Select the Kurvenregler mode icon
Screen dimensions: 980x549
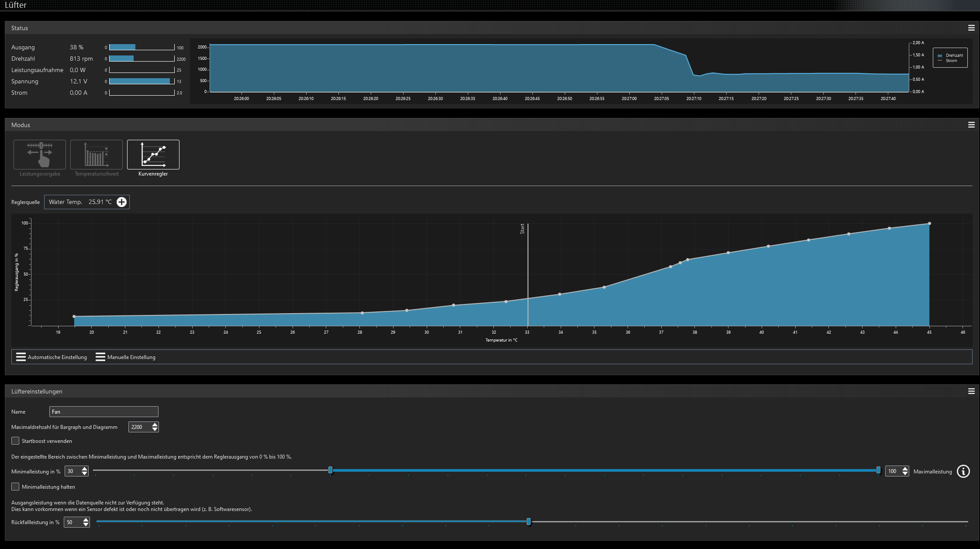153,154
